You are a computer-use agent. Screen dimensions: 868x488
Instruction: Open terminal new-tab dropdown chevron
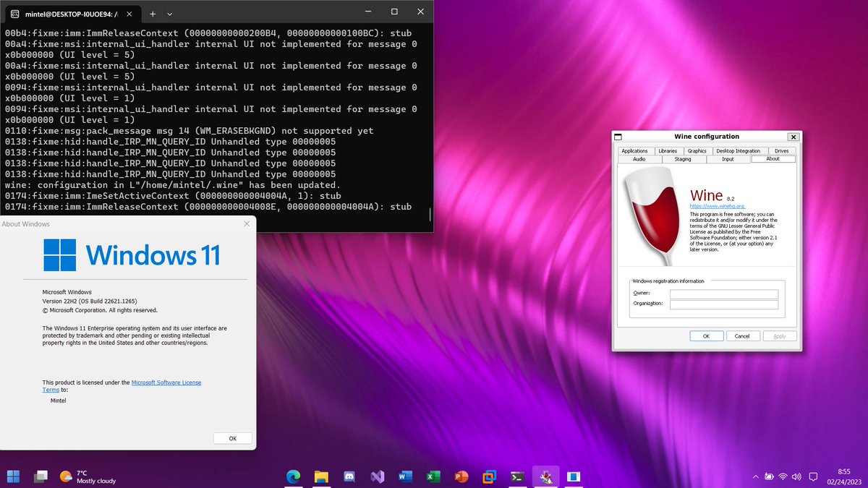tap(170, 13)
